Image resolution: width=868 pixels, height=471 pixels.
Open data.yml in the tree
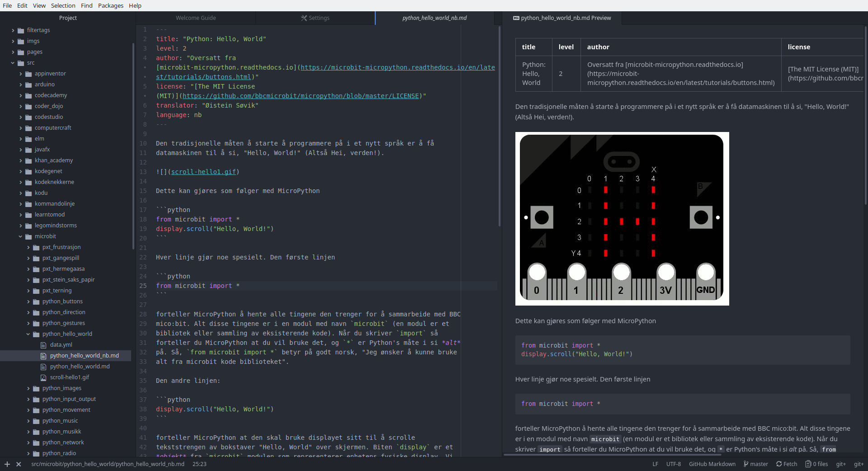pos(61,345)
